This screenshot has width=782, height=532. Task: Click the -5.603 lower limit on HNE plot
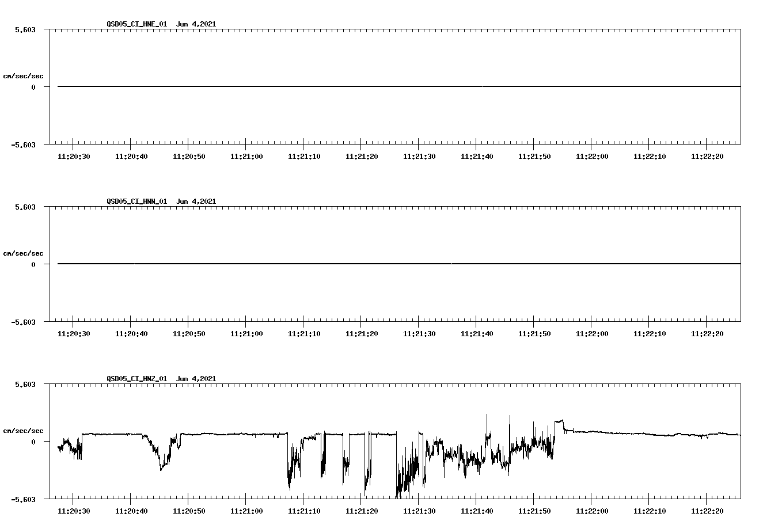(x=24, y=145)
